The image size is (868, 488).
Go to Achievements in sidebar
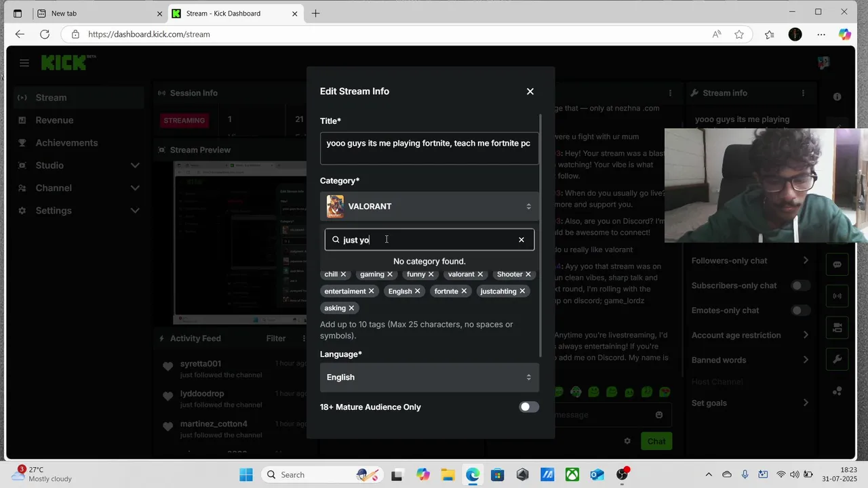[x=79, y=143]
